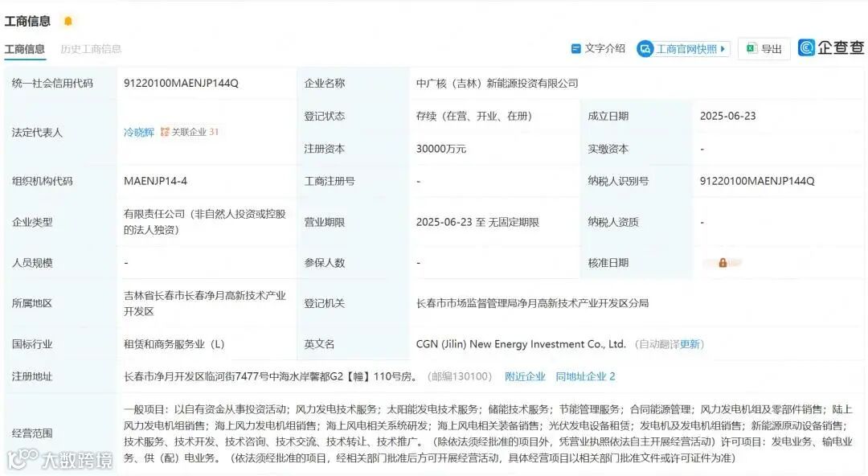This screenshot has height=476, width=868.
Task: Click the 企业名称 label cell
Action: tap(353, 83)
